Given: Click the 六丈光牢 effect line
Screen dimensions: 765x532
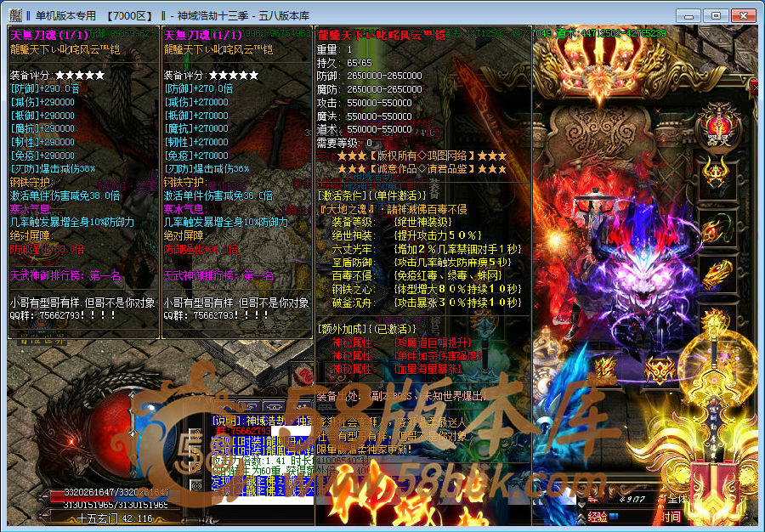Looking at the screenshot, I should tap(427, 249).
